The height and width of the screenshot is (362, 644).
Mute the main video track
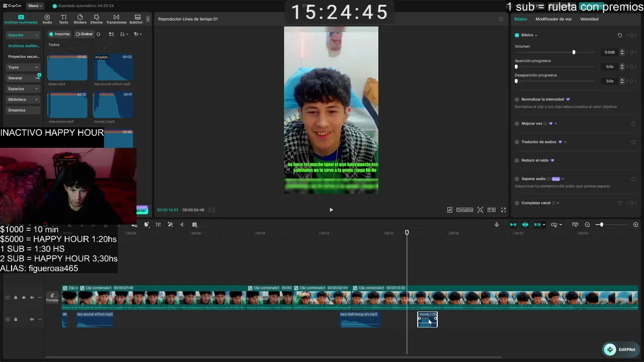(x=32, y=298)
